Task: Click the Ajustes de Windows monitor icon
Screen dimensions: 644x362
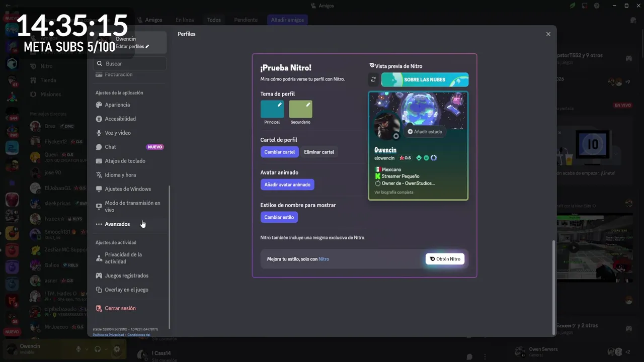Action: click(99, 189)
